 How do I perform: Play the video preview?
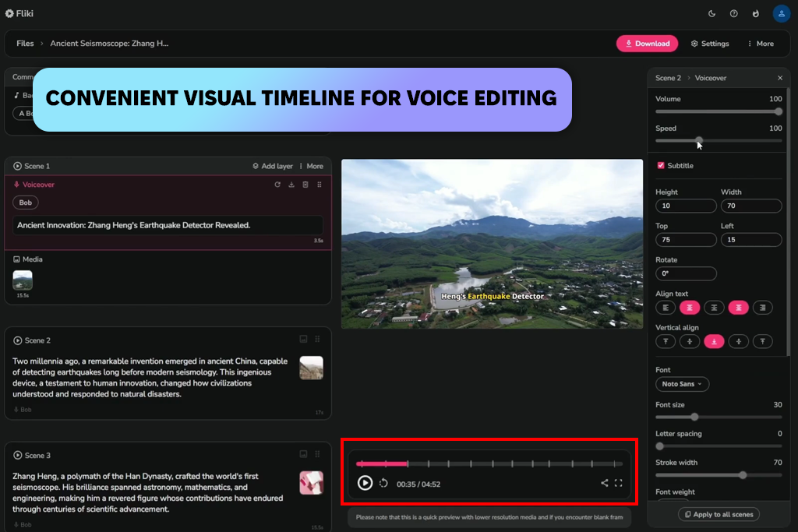(x=365, y=483)
